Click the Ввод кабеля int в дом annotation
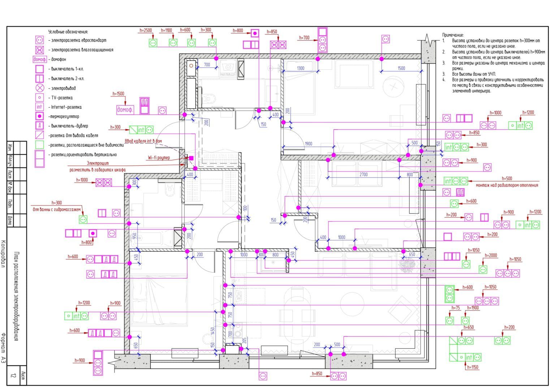The height and width of the screenshot is (392, 555). tap(143, 141)
